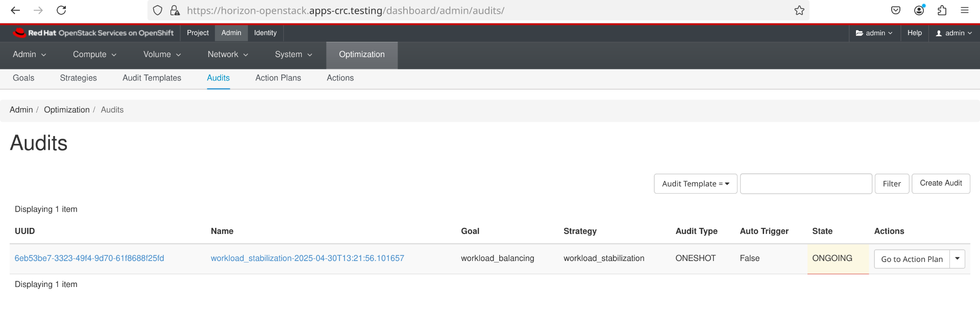Open the browser extensions puzzle icon
Image resolution: width=980 pixels, height=313 pixels.
tap(942, 10)
